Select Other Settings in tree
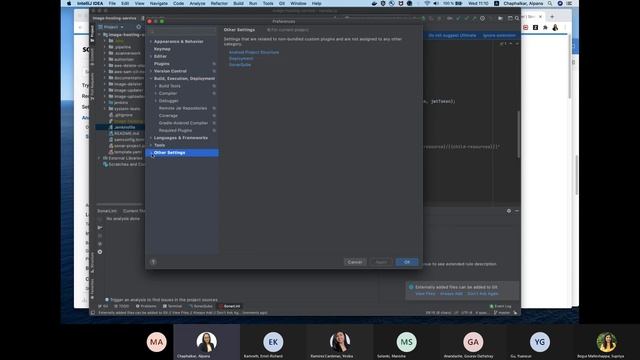 click(x=182, y=153)
